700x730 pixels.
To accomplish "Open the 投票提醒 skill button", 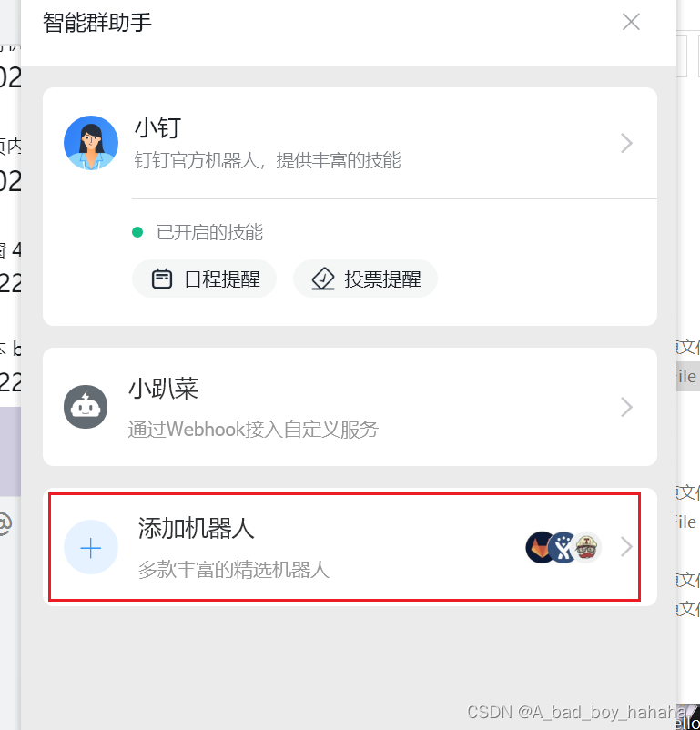I will click(x=365, y=279).
